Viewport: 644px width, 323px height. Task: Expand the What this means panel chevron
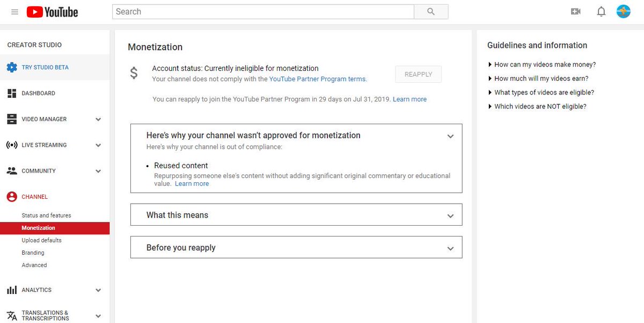click(x=451, y=216)
